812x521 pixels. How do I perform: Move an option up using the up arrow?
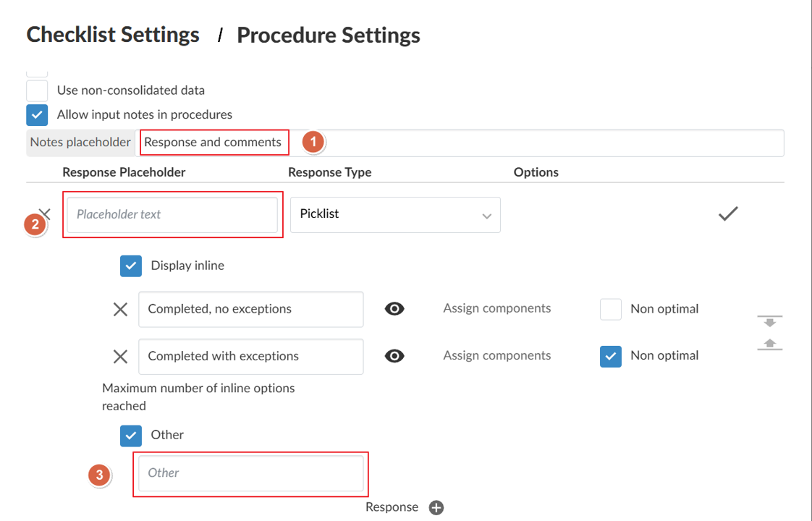pyautogui.click(x=769, y=343)
